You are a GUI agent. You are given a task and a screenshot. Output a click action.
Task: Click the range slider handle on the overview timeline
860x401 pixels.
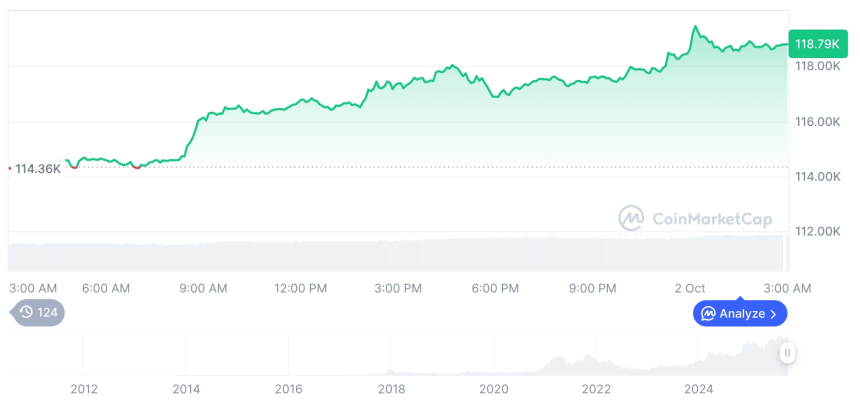tap(787, 353)
